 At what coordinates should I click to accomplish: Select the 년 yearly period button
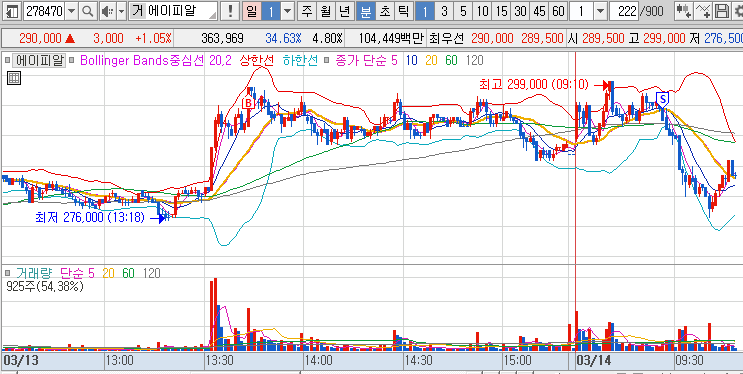[344, 11]
